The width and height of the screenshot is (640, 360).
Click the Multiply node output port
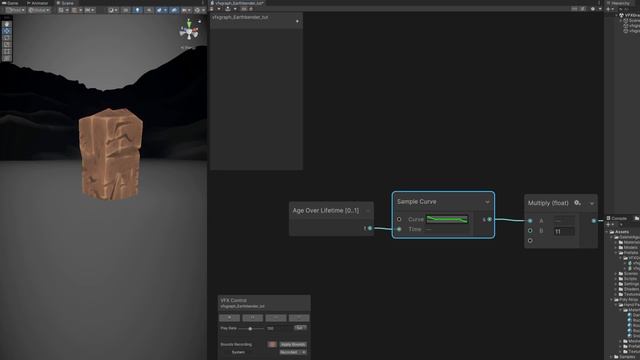coord(594,221)
